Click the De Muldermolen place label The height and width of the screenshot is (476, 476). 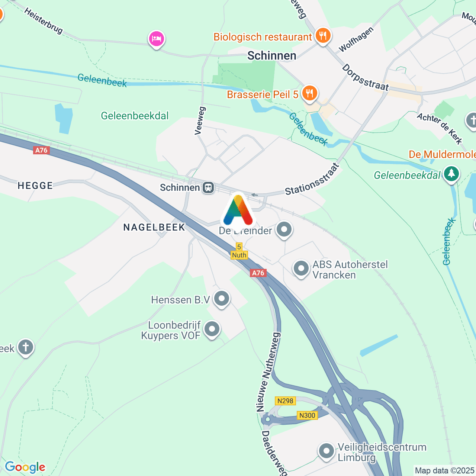click(442, 154)
